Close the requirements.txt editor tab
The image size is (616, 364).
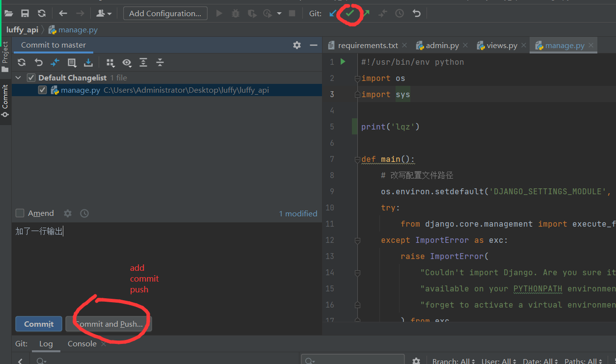404,45
